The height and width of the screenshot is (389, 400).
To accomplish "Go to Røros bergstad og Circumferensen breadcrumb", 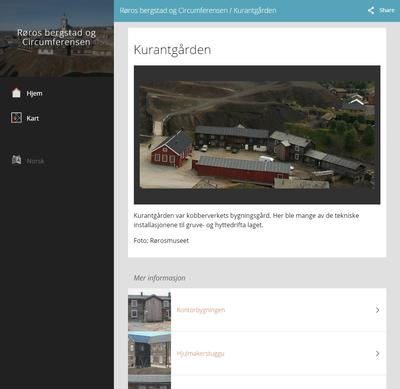I will tap(173, 11).
